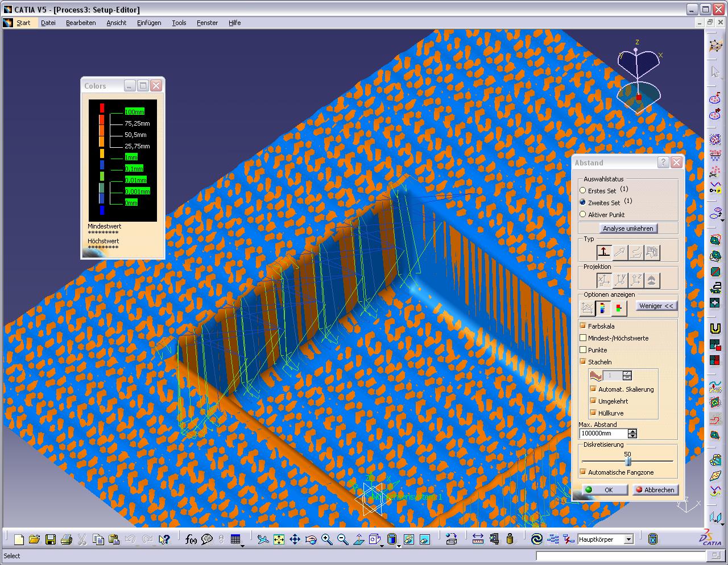
Task: Enable the Mindest-/Höchstwerte checkbox
Action: pyautogui.click(x=582, y=338)
